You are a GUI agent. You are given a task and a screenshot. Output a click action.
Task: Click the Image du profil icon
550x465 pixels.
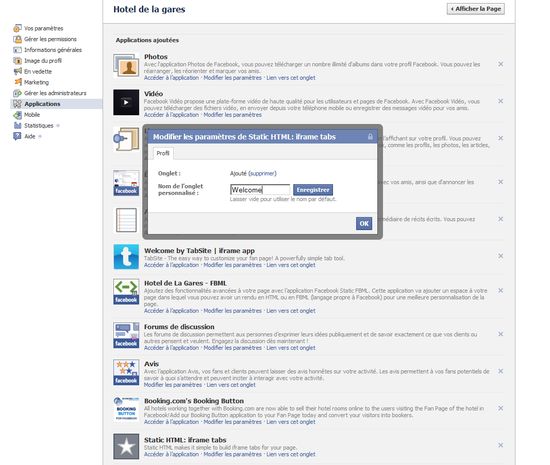(17, 61)
